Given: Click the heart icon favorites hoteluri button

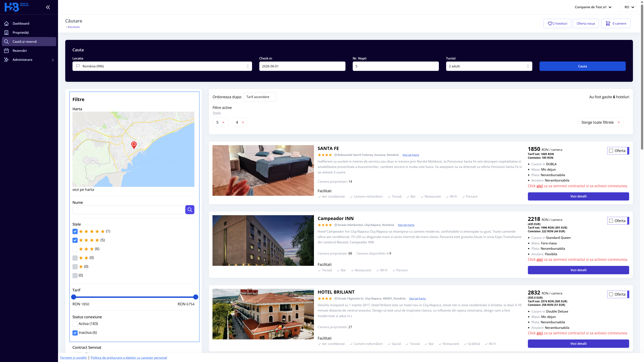Looking at the screenshot, I should (x=557, y=23).
